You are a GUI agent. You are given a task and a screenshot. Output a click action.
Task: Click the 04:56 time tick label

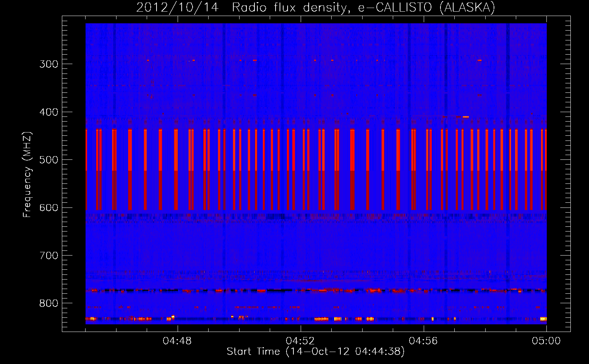[423, 341]
